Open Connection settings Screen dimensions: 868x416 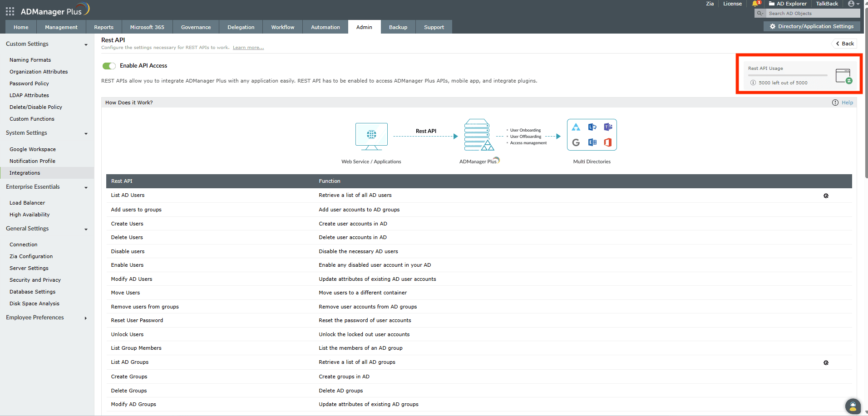24,245
